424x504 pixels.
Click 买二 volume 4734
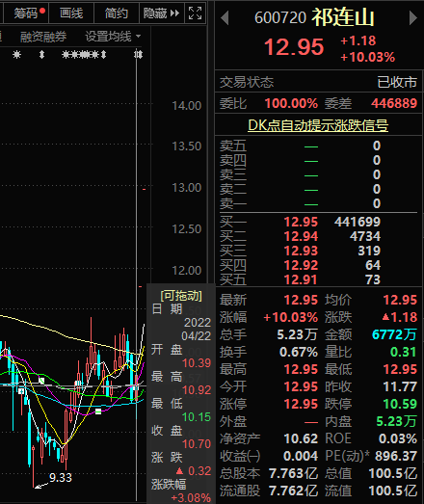click(x=365, y=236)
